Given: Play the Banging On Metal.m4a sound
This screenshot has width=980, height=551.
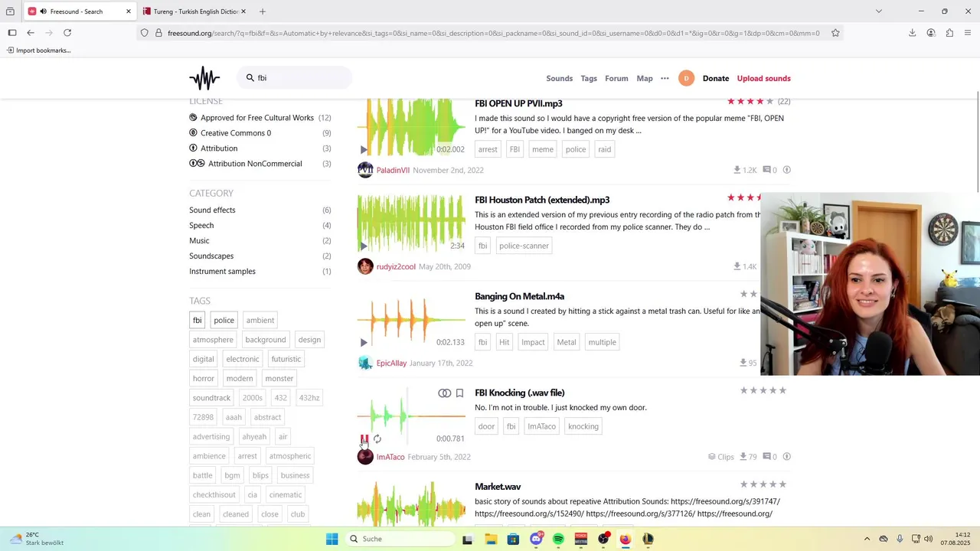Looking at the screenshot, I should 364,343.
